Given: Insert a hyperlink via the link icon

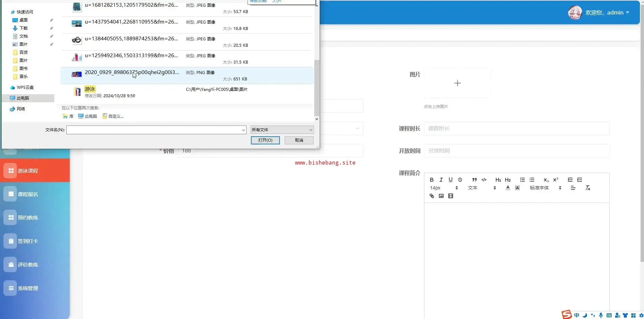Looking at the screenshot, I should [x=431, y=196].
